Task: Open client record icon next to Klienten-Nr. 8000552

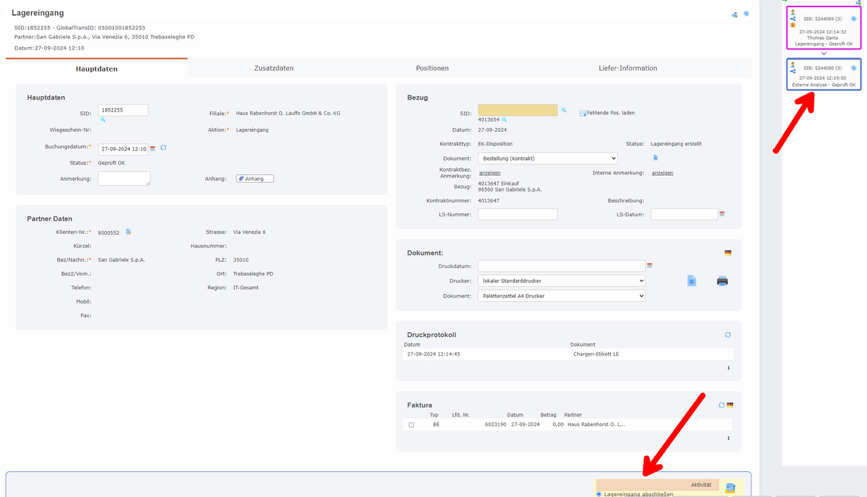Action: tap(128, 232)
